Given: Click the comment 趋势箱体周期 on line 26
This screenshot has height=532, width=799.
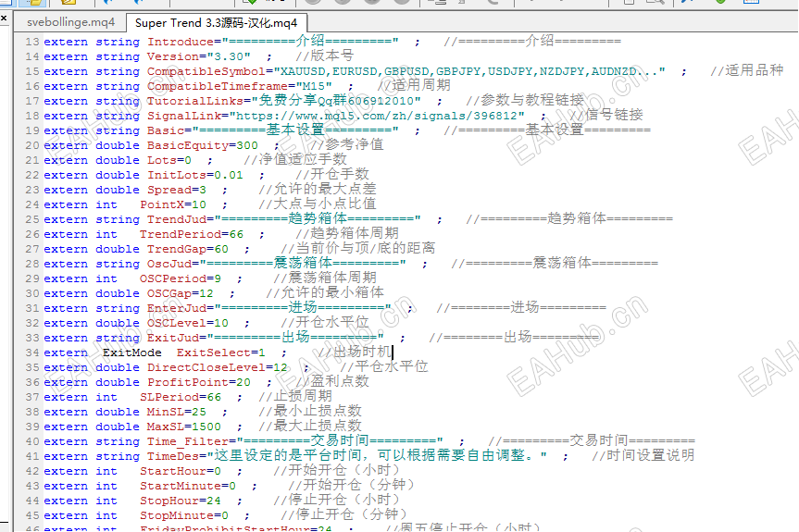Looking at the screenshot, I should [355, 233].
